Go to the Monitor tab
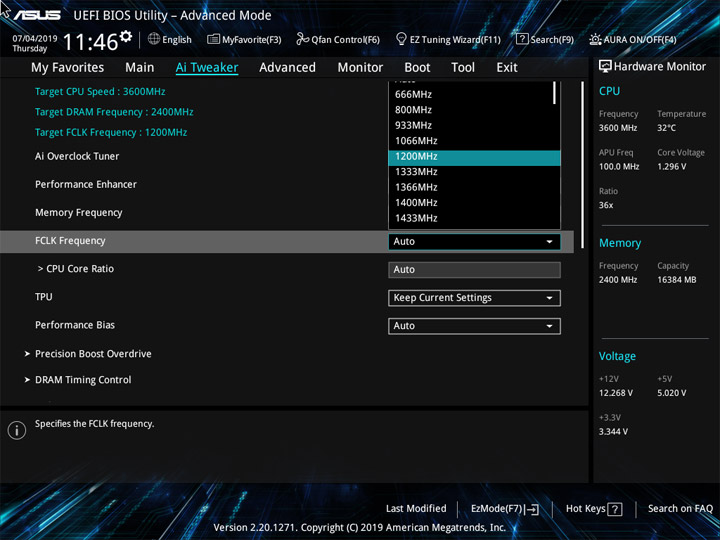 point(360,68)
